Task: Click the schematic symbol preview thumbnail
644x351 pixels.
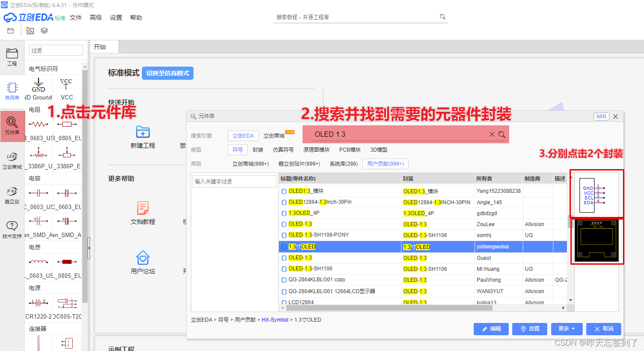Action: click(596, 194)
